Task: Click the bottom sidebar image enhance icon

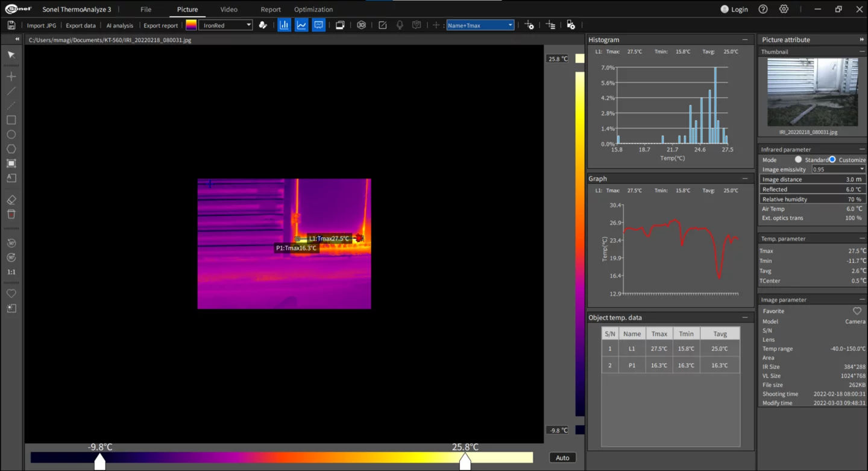Action: coord(11,308)
